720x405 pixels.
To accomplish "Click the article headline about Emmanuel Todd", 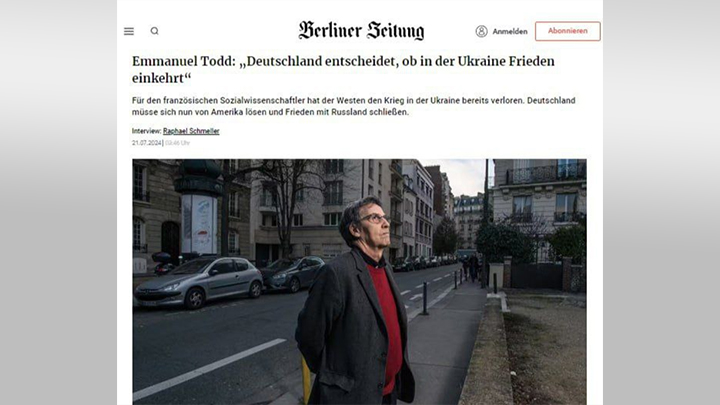I will [343, 69].
